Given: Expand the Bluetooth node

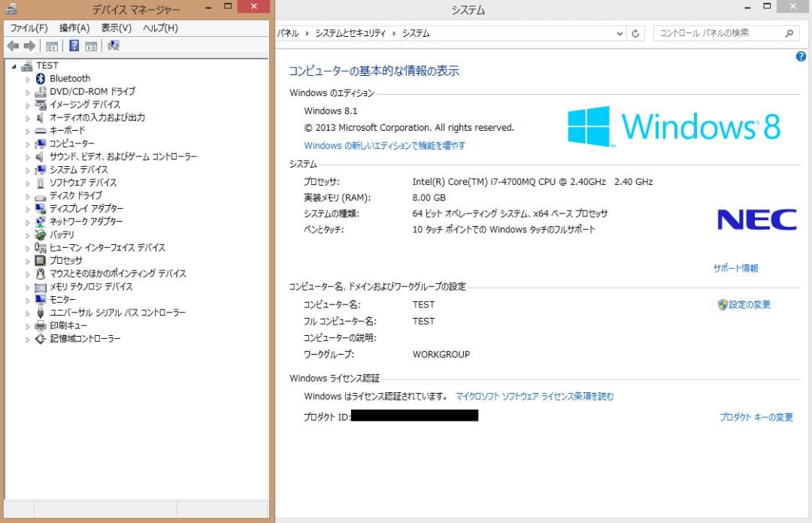Looking at the screenshot, I should [28, 79].
